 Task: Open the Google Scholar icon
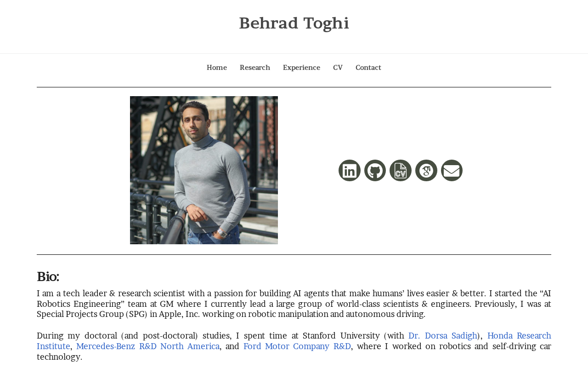click(x=426, y=170)
